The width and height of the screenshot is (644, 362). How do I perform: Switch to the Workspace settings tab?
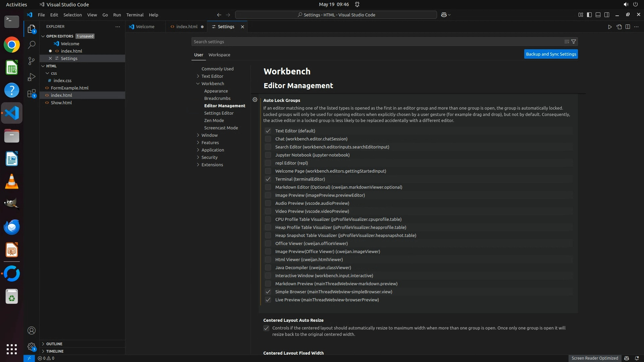[x=219, y=55]
